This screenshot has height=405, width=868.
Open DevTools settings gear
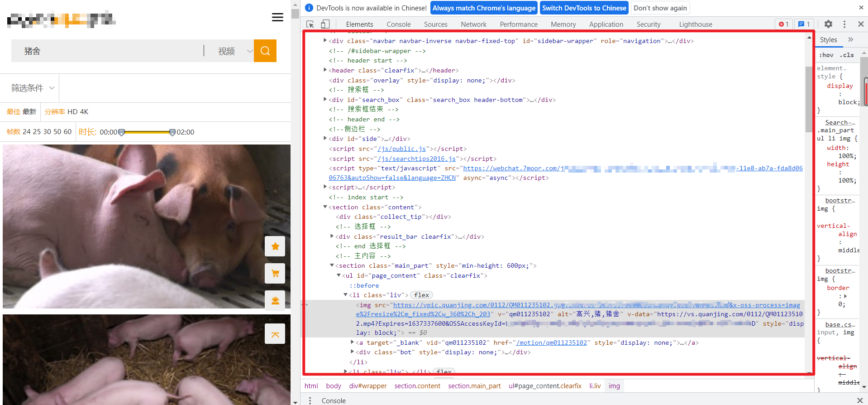(x=828, y=24)
